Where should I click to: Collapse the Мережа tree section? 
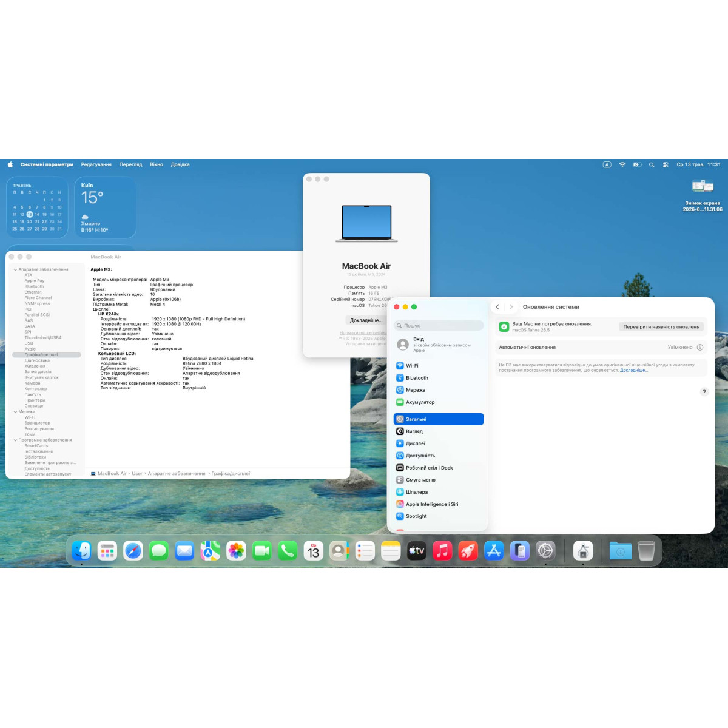click(15, 412)
